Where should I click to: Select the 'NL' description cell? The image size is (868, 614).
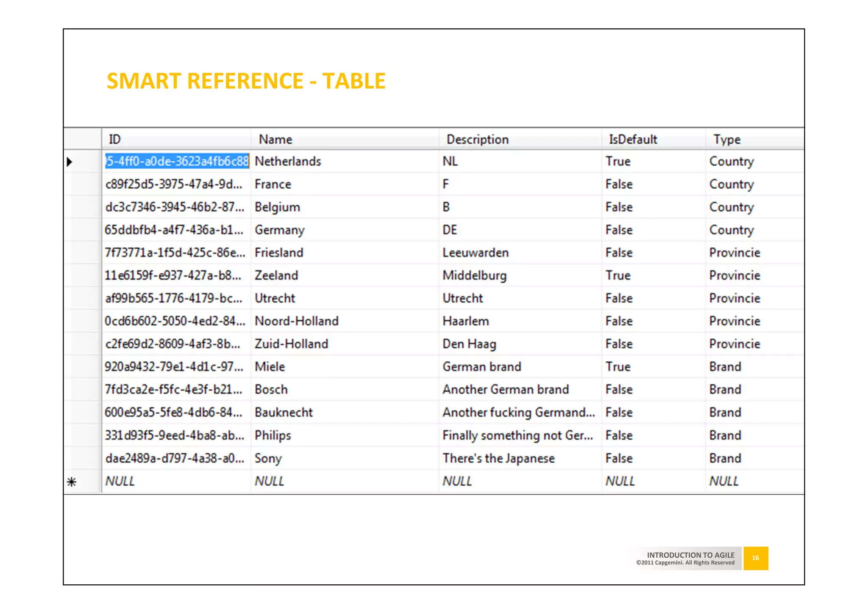point(520,161)
